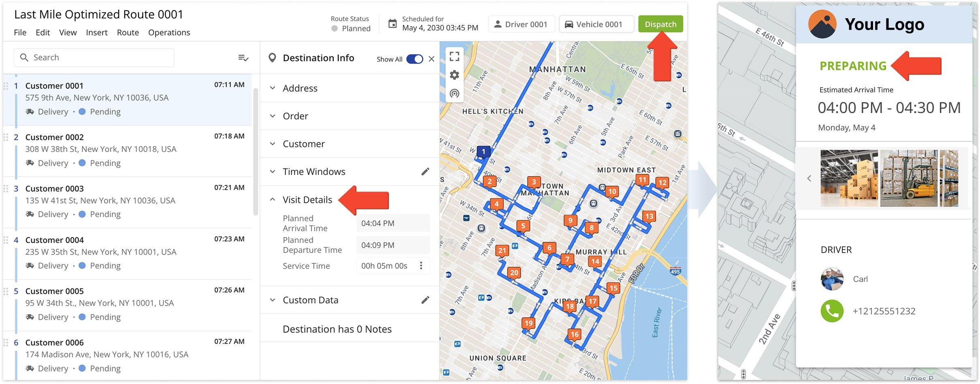The image size is (980, 384).
Task: Click in the stops Search field
Action: coord(94,58)
